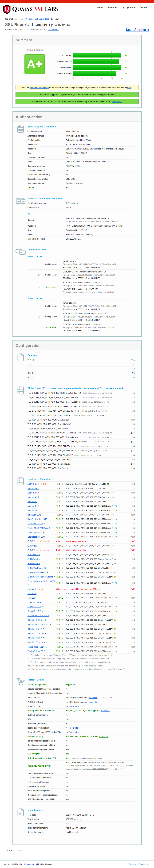This screenshot has width=154, height=868.
Task: Follow the Home breadcrumb link
Action: 21,19
